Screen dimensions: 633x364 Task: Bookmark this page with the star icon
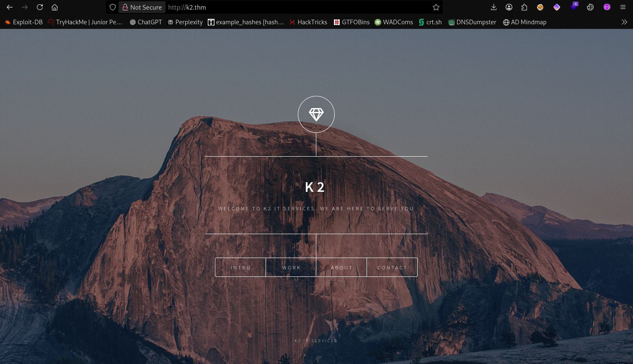[x=436, y=7]
